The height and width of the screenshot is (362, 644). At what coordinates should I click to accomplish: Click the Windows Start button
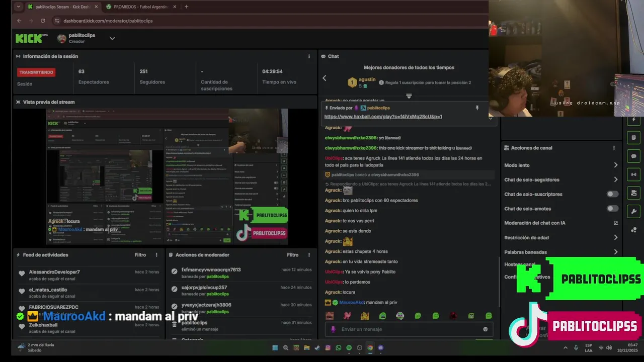pyautogui.click(x=275, y=347)
